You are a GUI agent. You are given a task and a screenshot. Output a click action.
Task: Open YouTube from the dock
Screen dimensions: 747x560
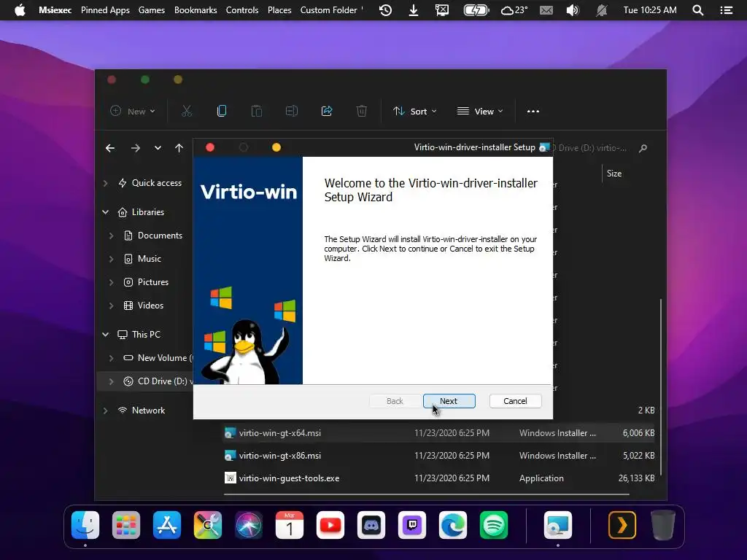point(330,525)
